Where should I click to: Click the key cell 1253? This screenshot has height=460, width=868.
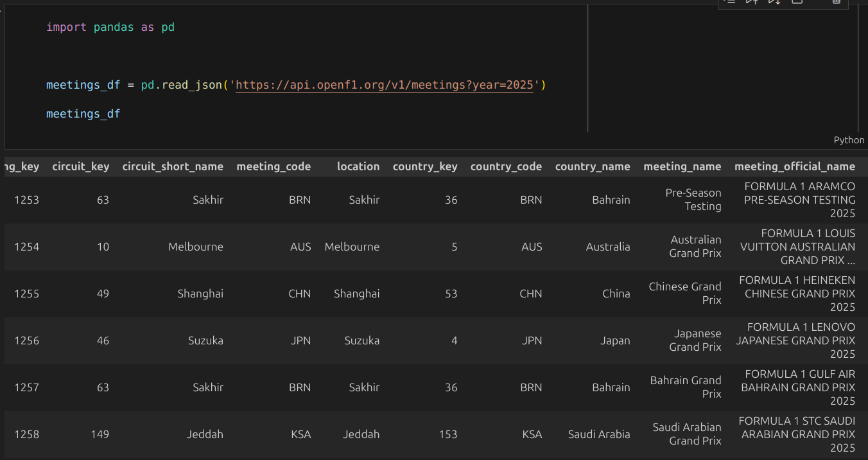pyautogui.click(x=27, y=200)
